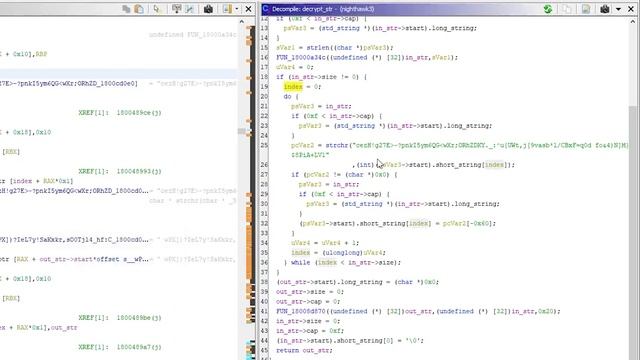Take a Decompile snapshot with camera icon

point(605,9)
